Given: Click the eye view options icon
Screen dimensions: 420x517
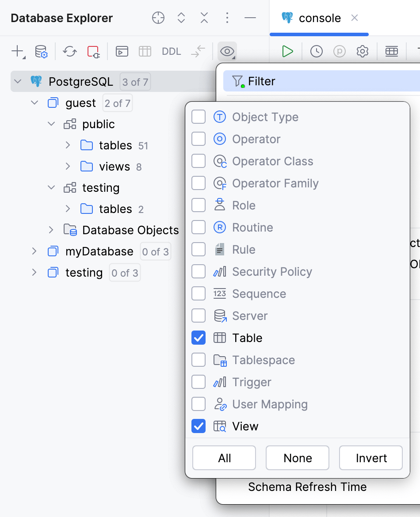Looking at the screenshot, I should pos(227,51).
